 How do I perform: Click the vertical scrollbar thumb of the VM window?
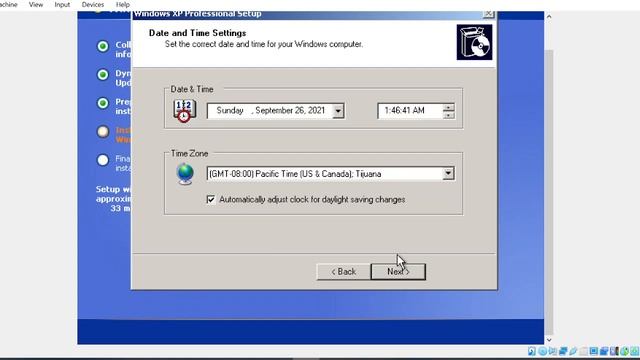(x=549, y=192)
